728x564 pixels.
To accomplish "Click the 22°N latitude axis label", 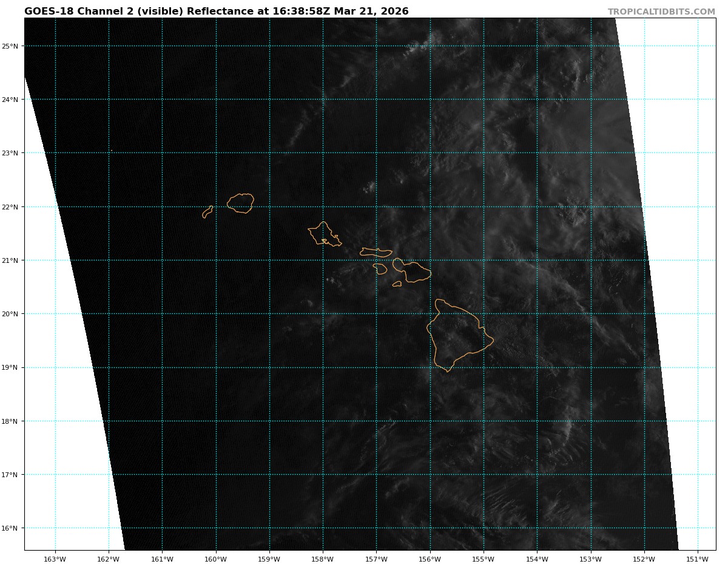I will coord(12,207).
